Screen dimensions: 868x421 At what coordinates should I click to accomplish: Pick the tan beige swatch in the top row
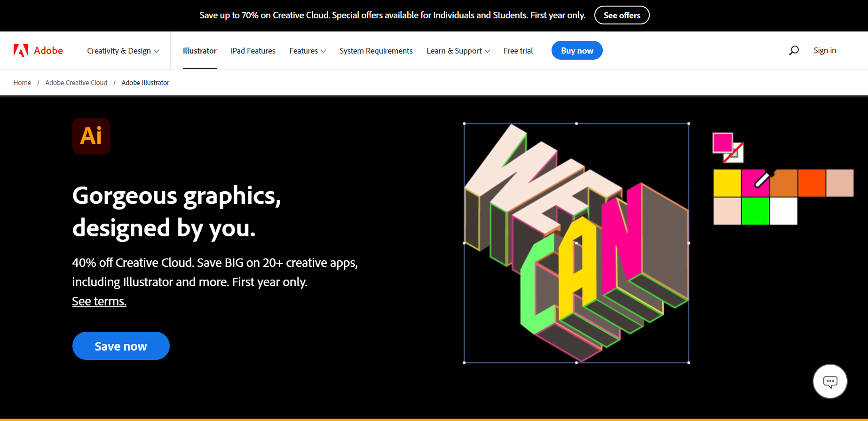(840, 183)
